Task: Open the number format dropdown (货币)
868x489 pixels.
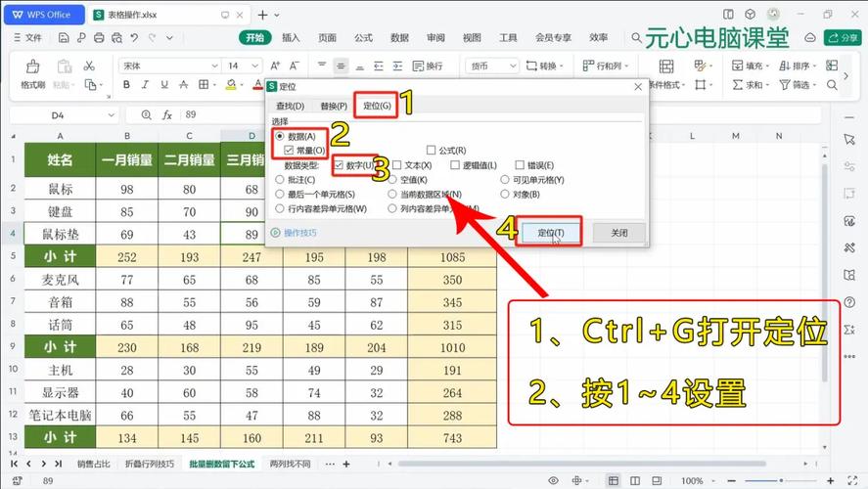Action: [x=513, y=66]
